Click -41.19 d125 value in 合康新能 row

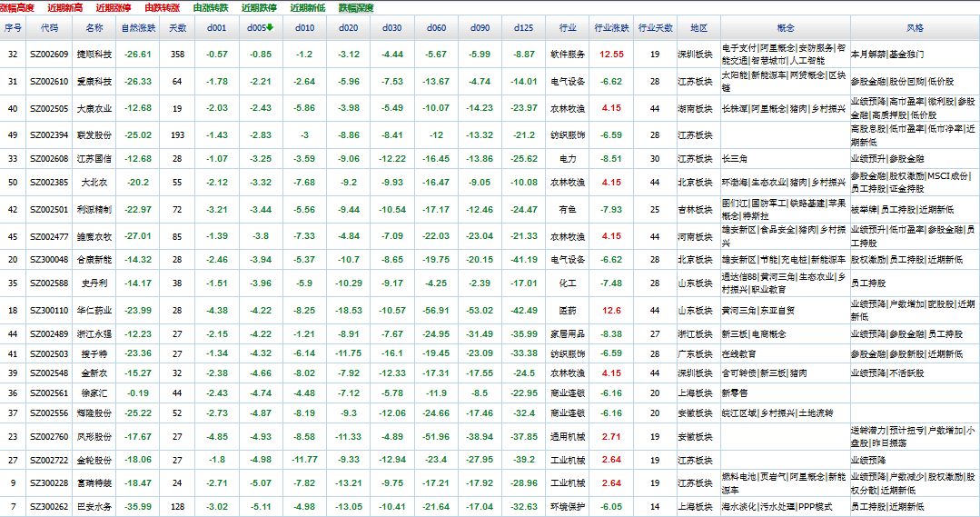[524, 260]
